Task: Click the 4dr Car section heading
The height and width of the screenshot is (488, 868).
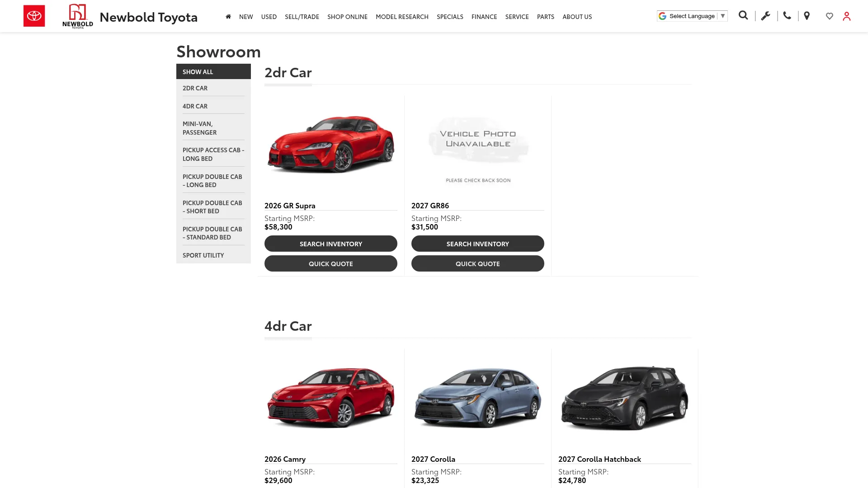Action: coord(288,325)
